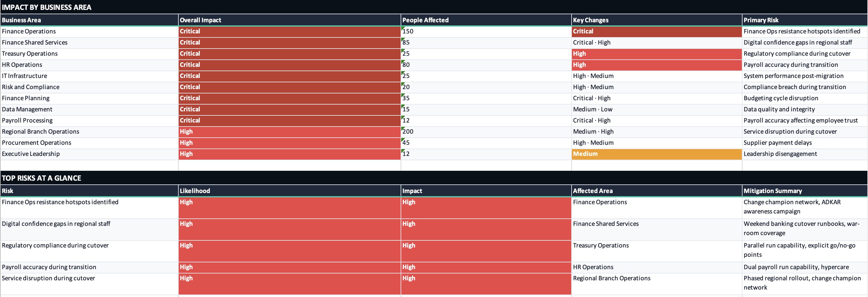Viewport: 868px width, 297px height.
Task: Select 'Data quality and integrity' cell
Action: pos(805,109)
